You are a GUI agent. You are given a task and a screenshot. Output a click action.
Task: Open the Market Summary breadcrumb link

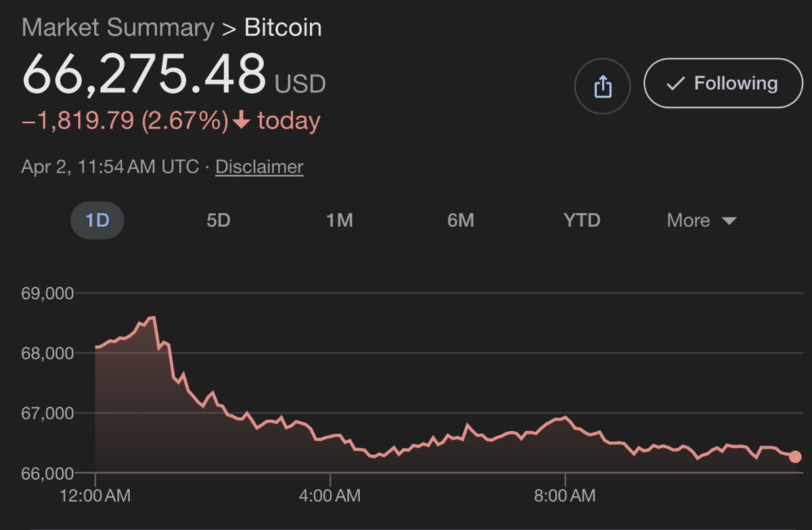pyautogui.click(x=117, y=28)
